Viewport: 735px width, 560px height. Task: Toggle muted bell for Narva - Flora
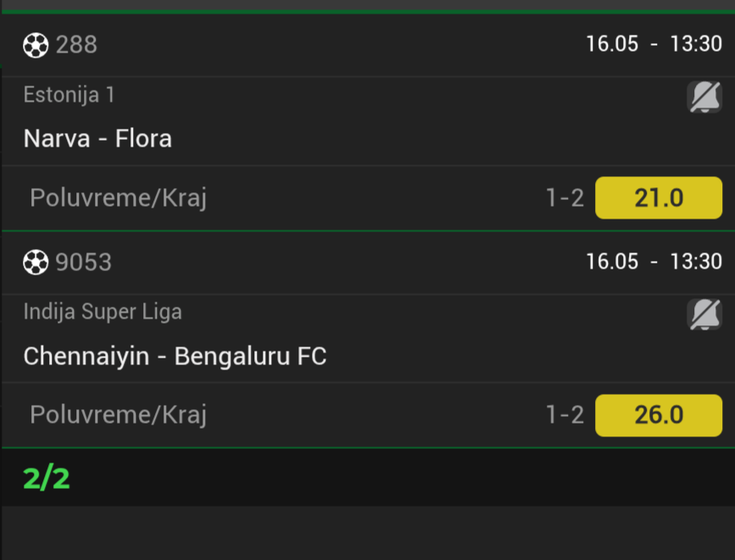coord(704,97)
